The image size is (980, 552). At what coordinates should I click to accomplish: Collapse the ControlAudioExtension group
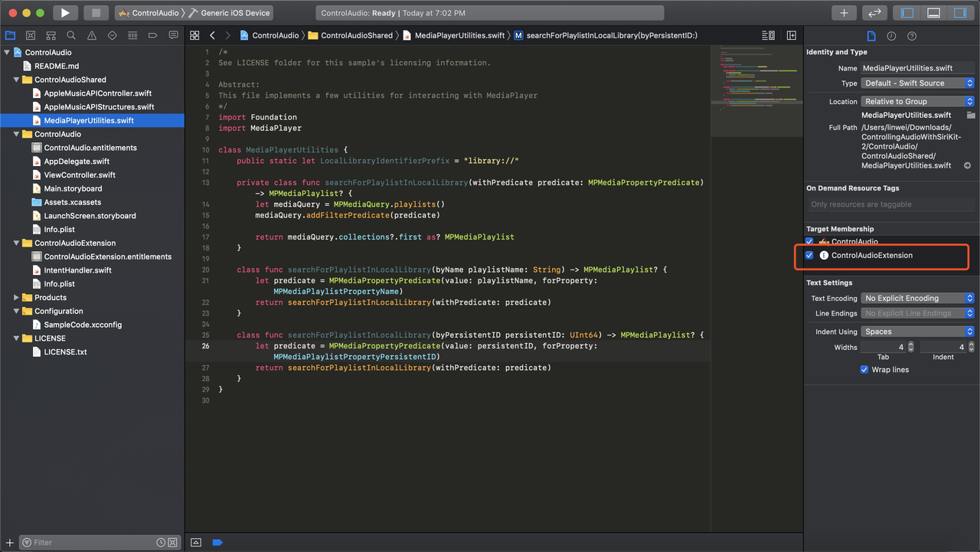pyautogui.click(x=16, y=243)
